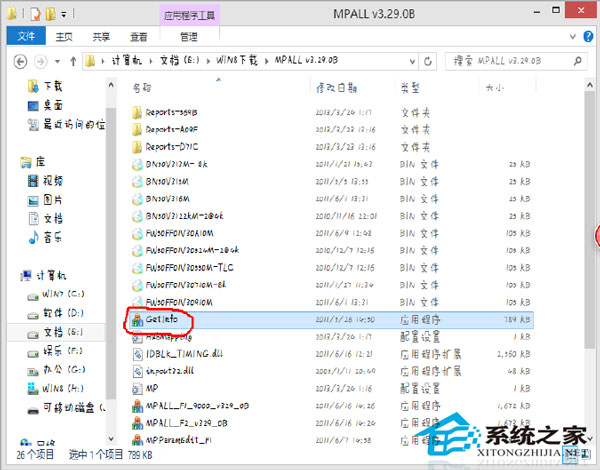The width and height of the screenshot is (600, 470).
Task: Switch to the 主页 ribbon tab
Action: pos(64,37)
